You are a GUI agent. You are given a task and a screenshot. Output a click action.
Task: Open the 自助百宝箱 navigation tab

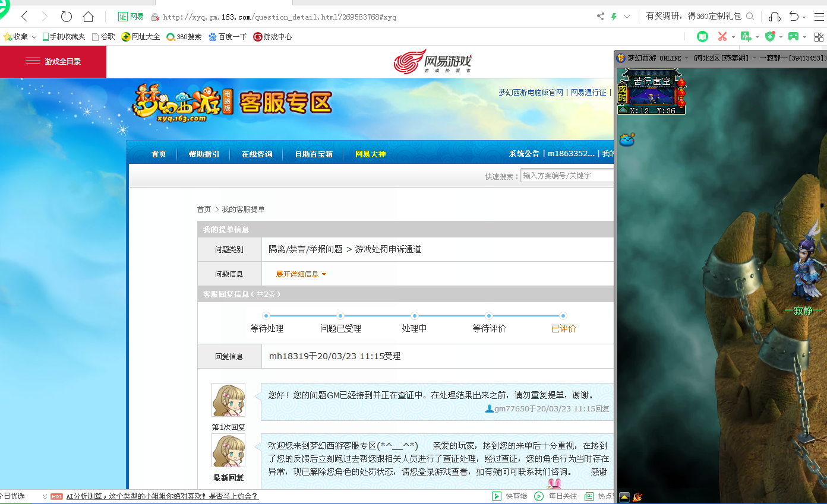[x=314, y=154]
